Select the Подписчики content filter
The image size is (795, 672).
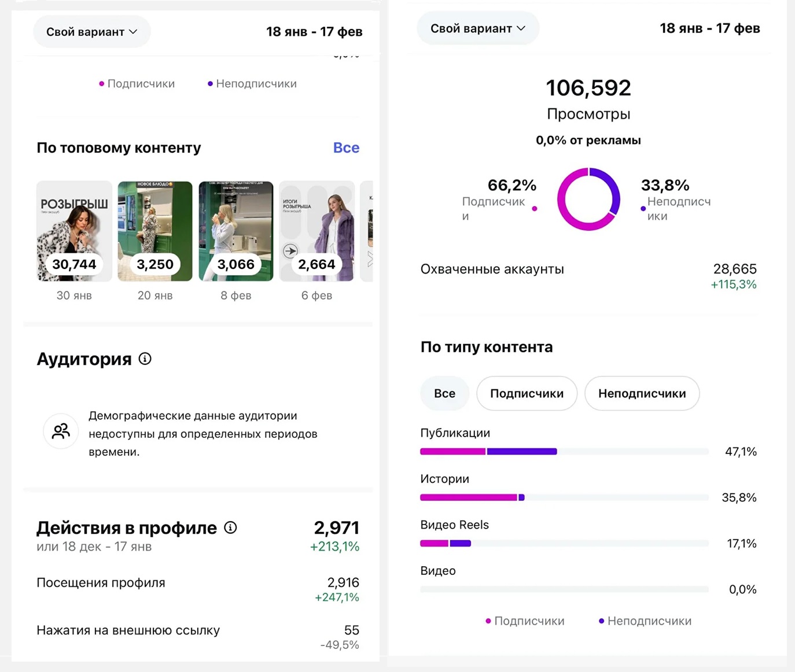tap(527, 393)
